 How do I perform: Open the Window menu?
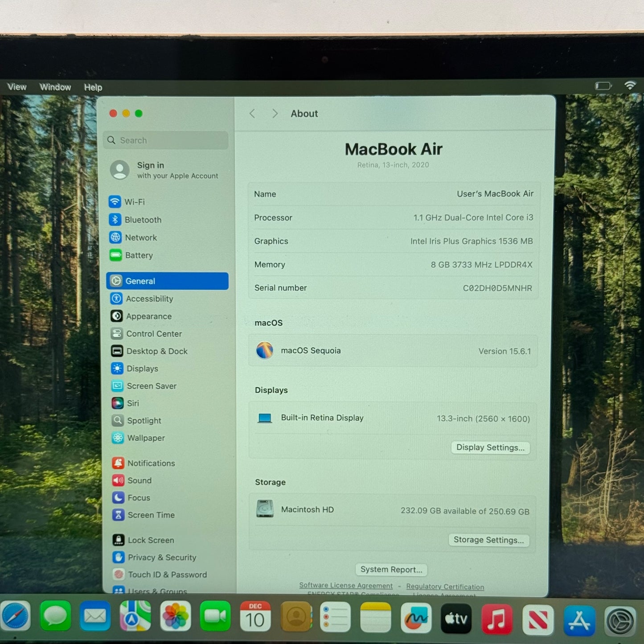(x=55, y=87)
